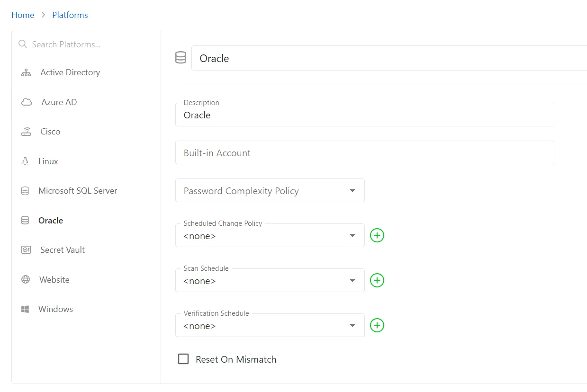Viewport: 587px width, 392px height.
Task: Open the Scan Schedule dropdown
Action: click(352, 280)
